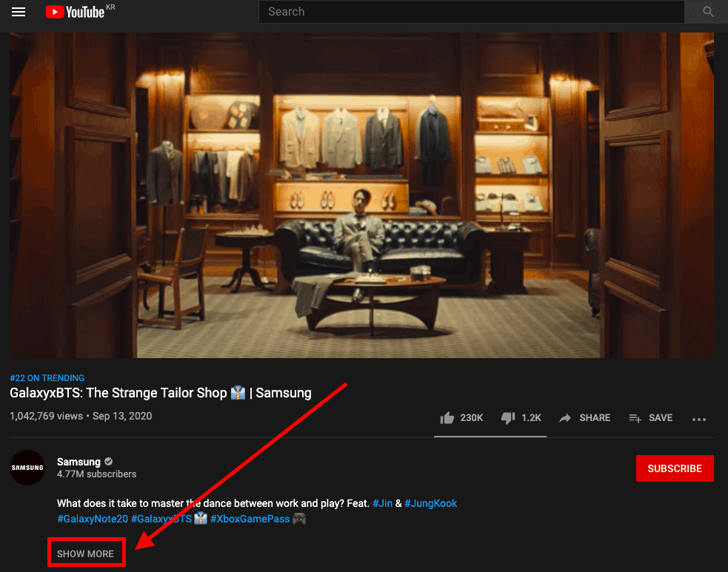The image size is (728, 572).
Task: Open the Share options via Share icon
Action: coord(564,417)
